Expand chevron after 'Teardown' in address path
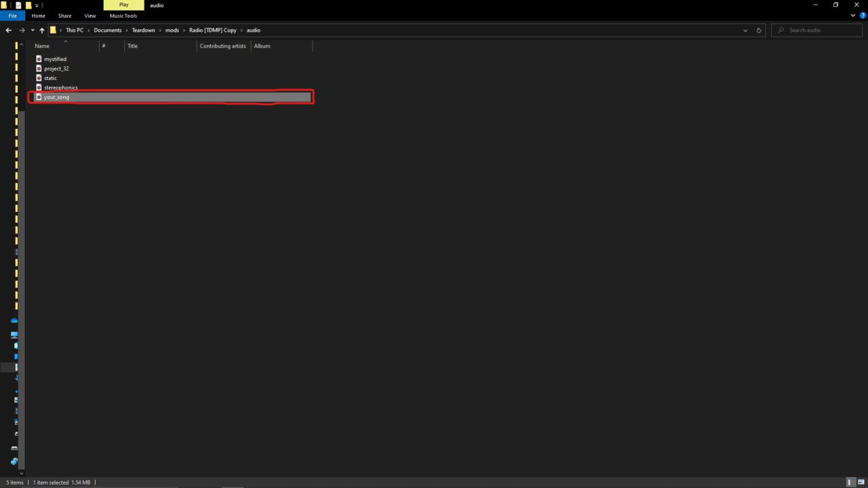 (160, 30)
